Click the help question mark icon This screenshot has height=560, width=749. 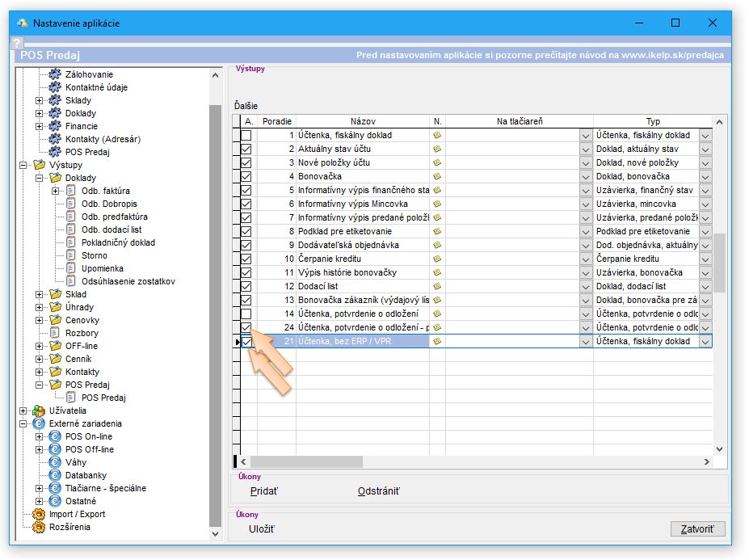point(17,43)
